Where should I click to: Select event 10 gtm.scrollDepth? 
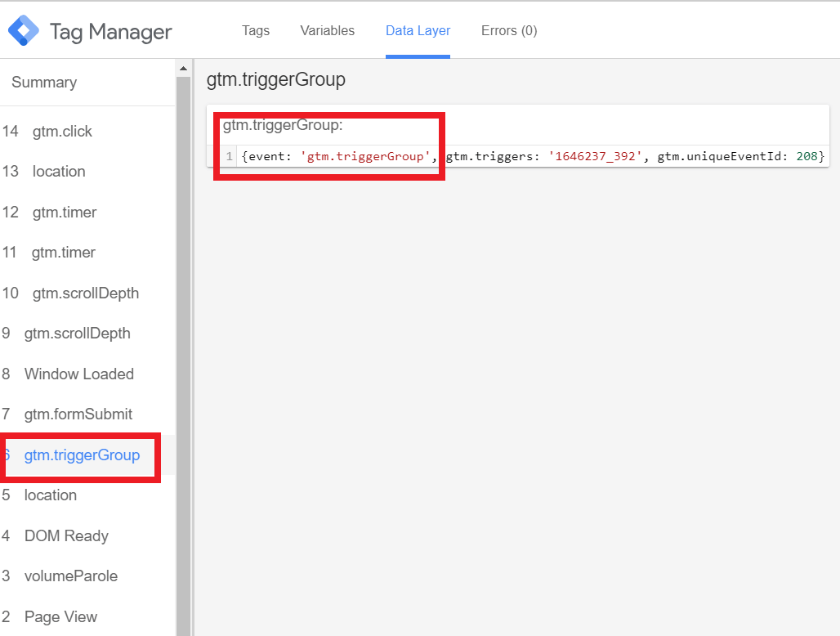pos(87,293)
